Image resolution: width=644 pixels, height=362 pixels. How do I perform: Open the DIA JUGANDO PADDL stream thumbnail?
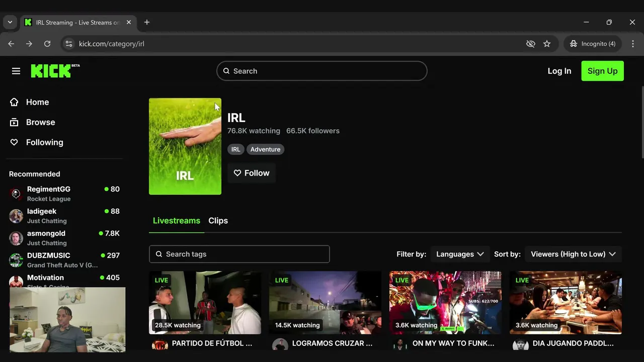566,303
